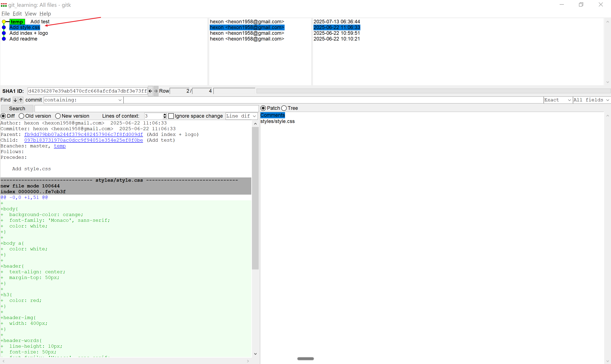Click the Find next down-arrow button

15,100
